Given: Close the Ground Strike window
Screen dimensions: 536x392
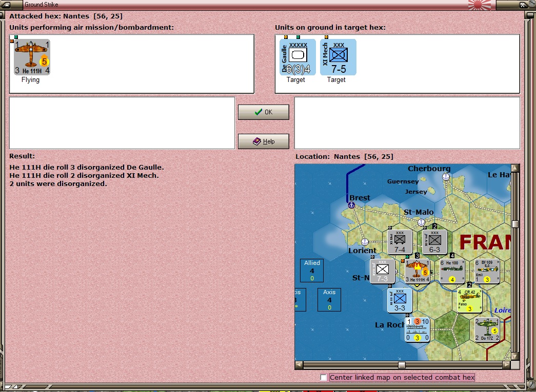Looking at the screenshot, I should [x=523, y=5].
